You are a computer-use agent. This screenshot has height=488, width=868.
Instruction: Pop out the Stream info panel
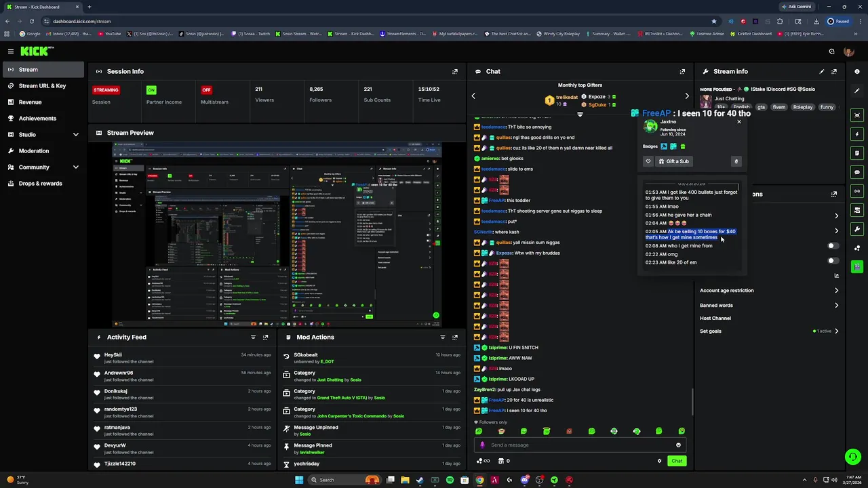point(834,71)
